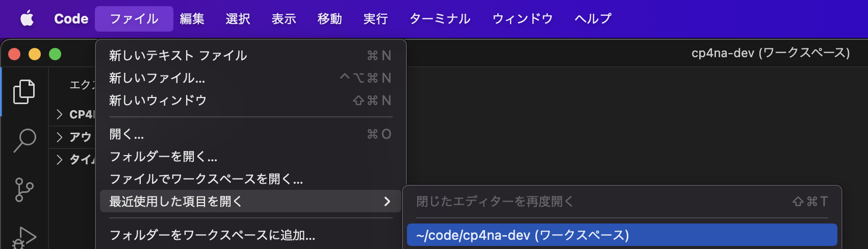Screen dimensions: 868x249
Task: Open the Search view in activity bar
Action: click(x=24, y=140)
